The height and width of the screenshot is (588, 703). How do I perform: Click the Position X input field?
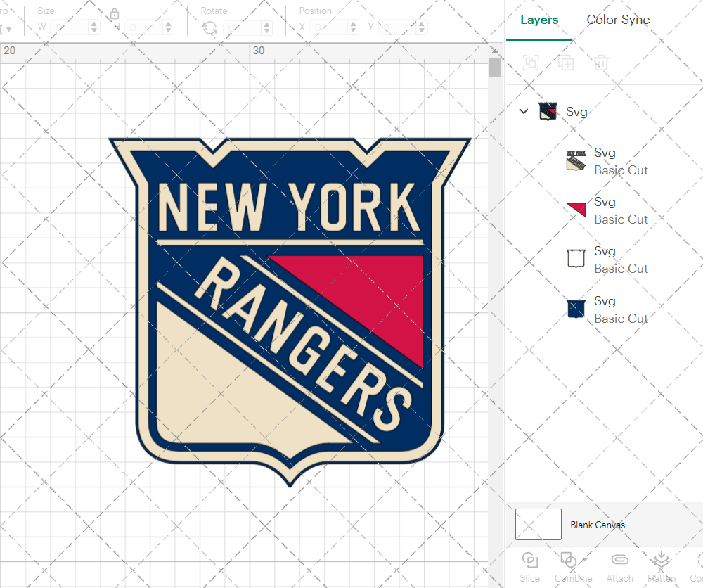click(329, 27)
